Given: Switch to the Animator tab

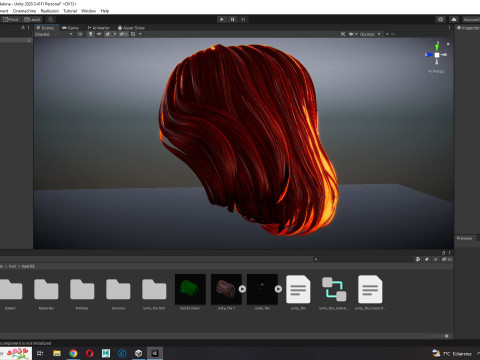Looking at the screenshot, I should pos(98,28).
